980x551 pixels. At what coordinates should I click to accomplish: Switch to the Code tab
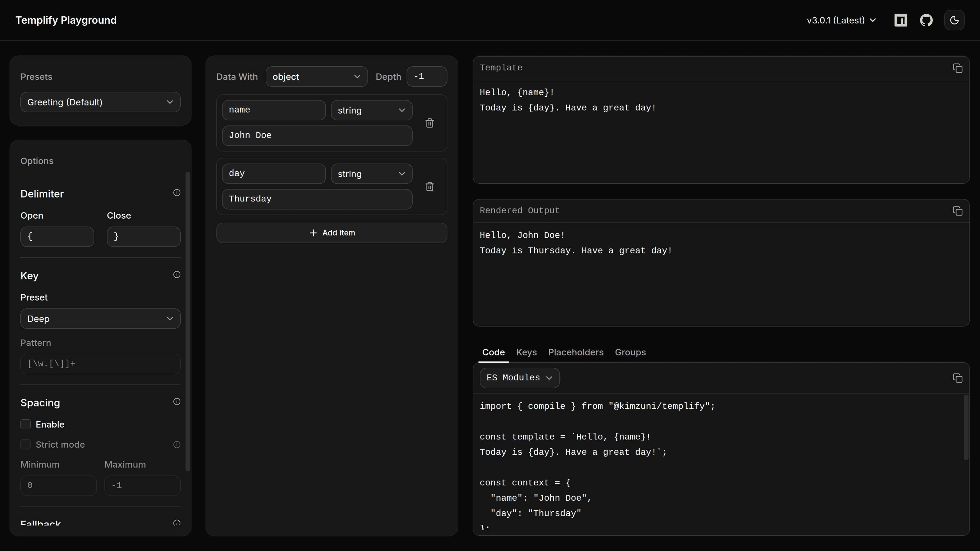[493, 353]
